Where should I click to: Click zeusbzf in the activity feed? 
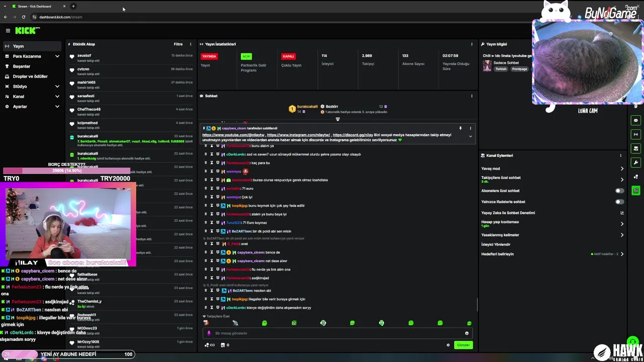pyautogui.click(x=84, y=55)
